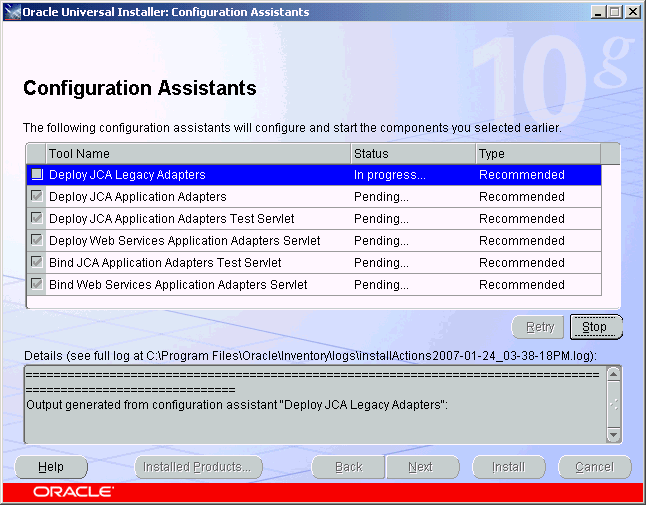This screenshot has height=505, width=646.
Task: Open the Installed Products dialog
Action: point(198,467)
